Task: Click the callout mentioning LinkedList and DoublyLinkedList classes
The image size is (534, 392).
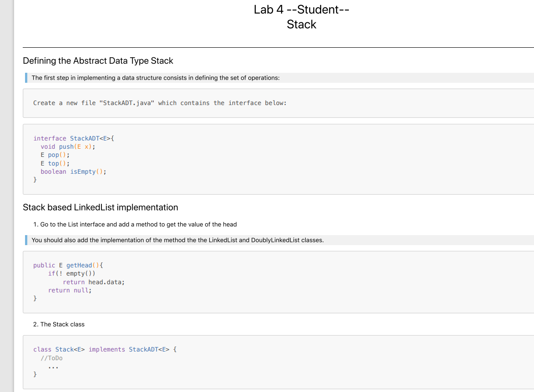Action: point(178,240)
